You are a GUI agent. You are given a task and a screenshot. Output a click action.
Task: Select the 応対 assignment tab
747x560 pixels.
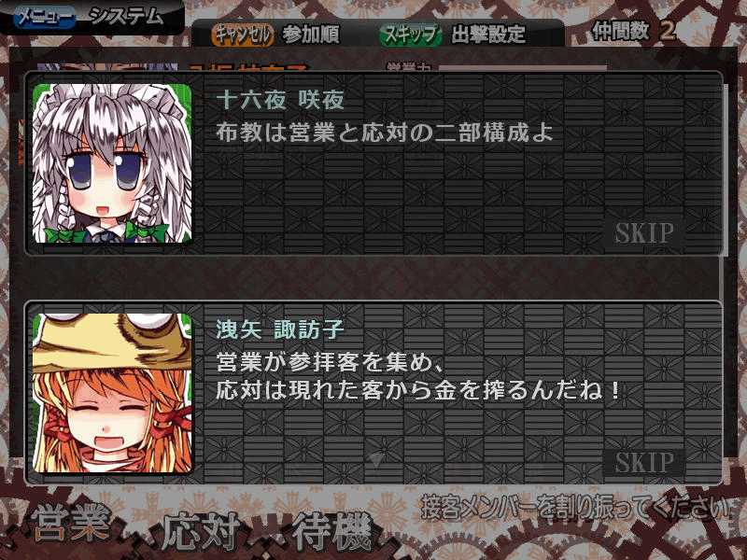(202, 529)
